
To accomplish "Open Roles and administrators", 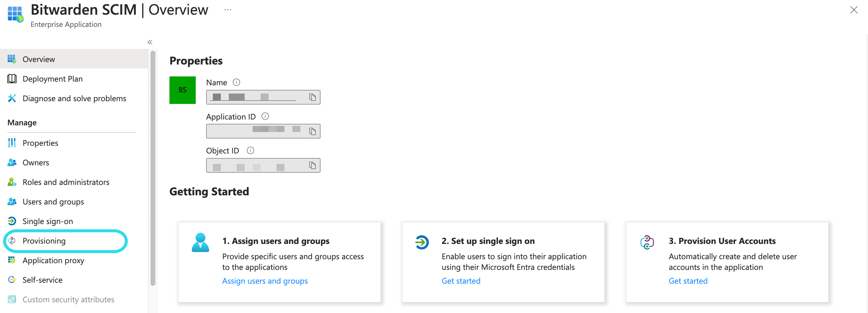I will coord(66,182).
